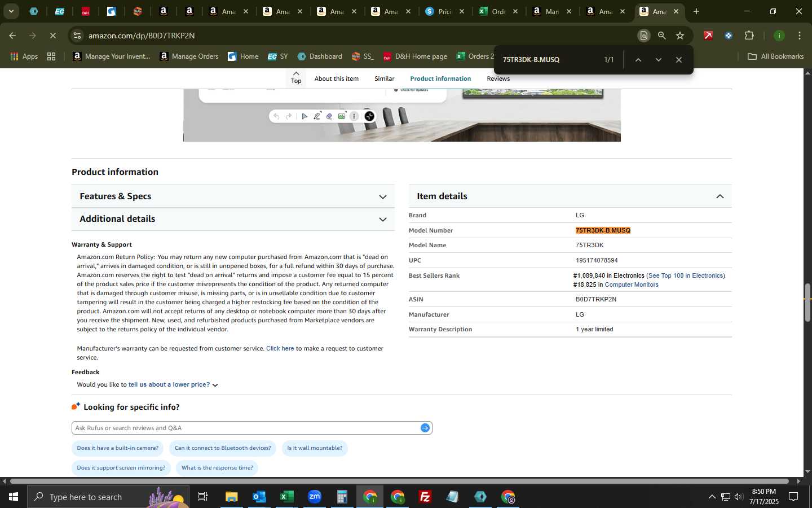Viewport: 812px width, 508px height.
Task: Open the green Chrome profile avatar
Action: click(x=779, y=36)
